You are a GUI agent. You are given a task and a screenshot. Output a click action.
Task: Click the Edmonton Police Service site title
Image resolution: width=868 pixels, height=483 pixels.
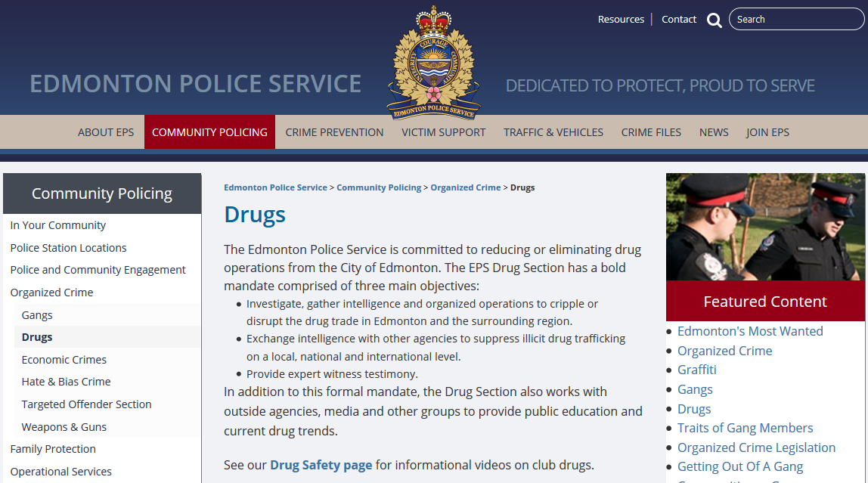(x=195, y=84)
